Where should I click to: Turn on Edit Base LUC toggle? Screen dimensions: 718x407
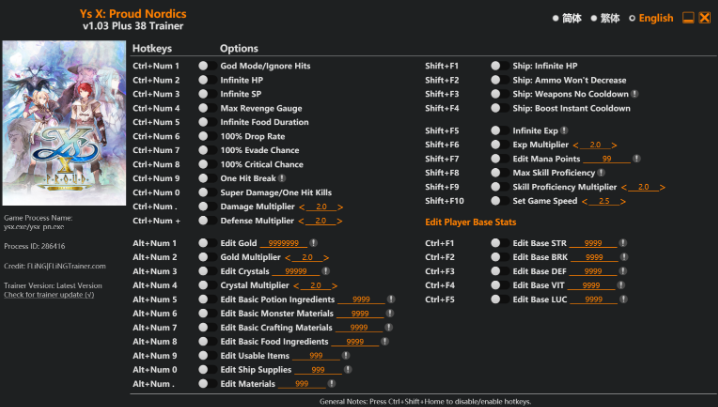click(500, 299)
